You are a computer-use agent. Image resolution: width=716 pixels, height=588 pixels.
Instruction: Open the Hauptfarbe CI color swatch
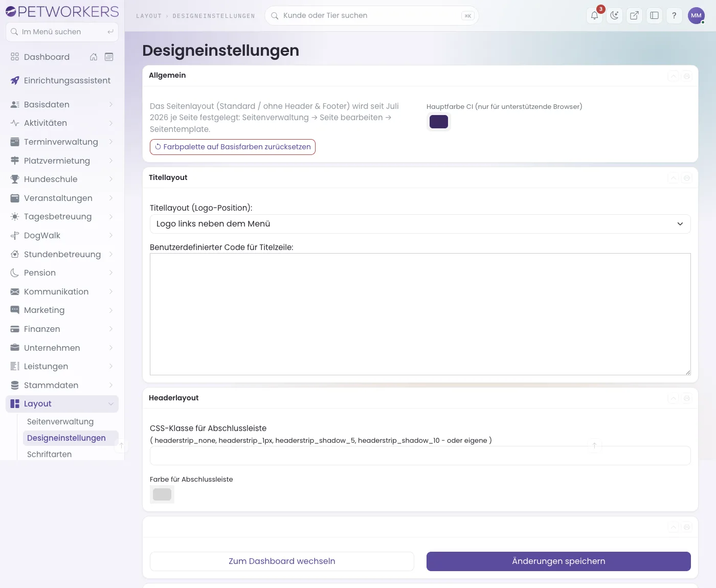pos(439,122)
